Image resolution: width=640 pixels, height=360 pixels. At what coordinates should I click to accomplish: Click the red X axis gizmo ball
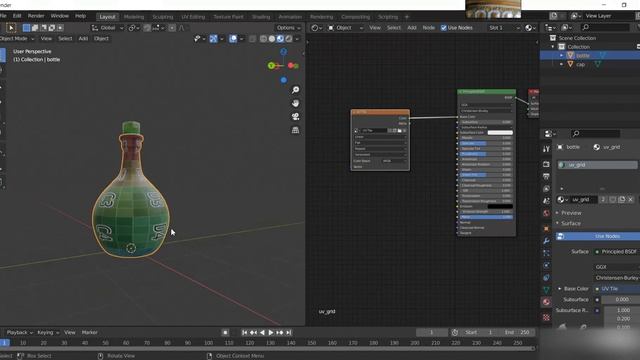[x=292, y=65]
